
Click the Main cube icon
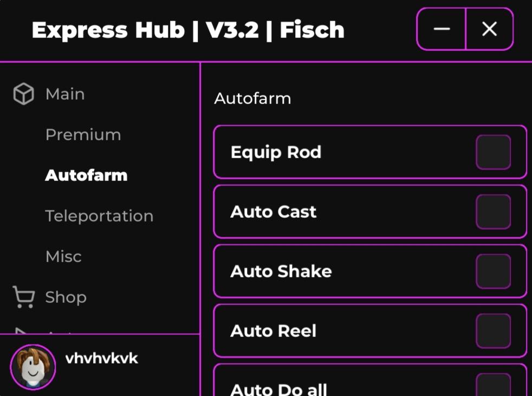23,94
